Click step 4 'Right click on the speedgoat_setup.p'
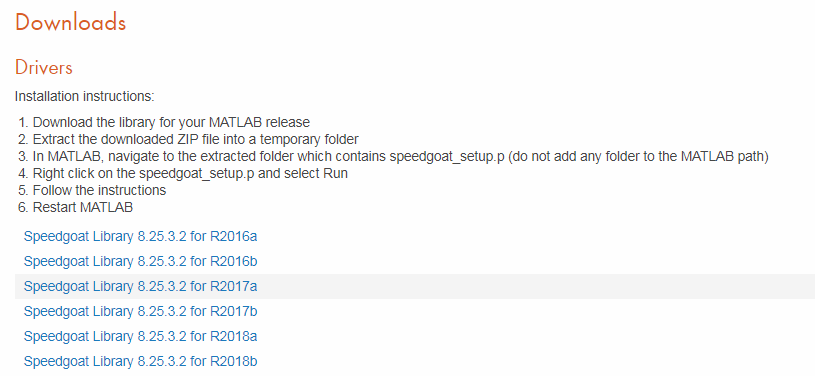Screen dimensions: 815x376 click(x=183, y=173)
